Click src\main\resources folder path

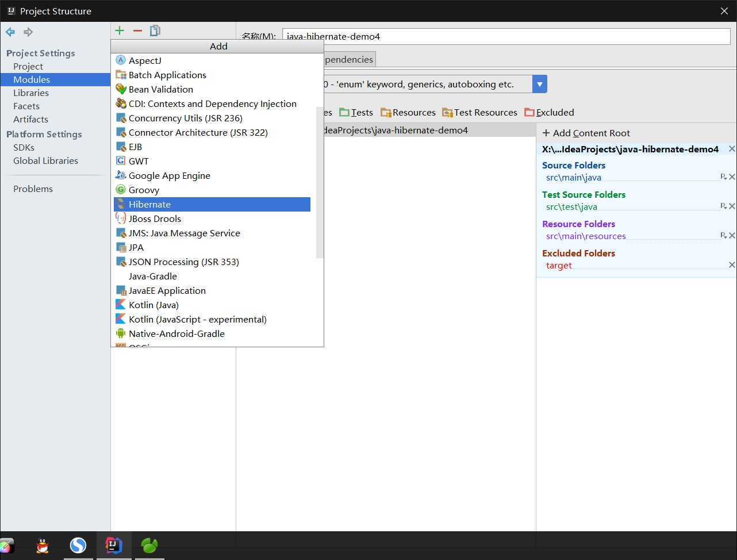[x=586, y=236]
